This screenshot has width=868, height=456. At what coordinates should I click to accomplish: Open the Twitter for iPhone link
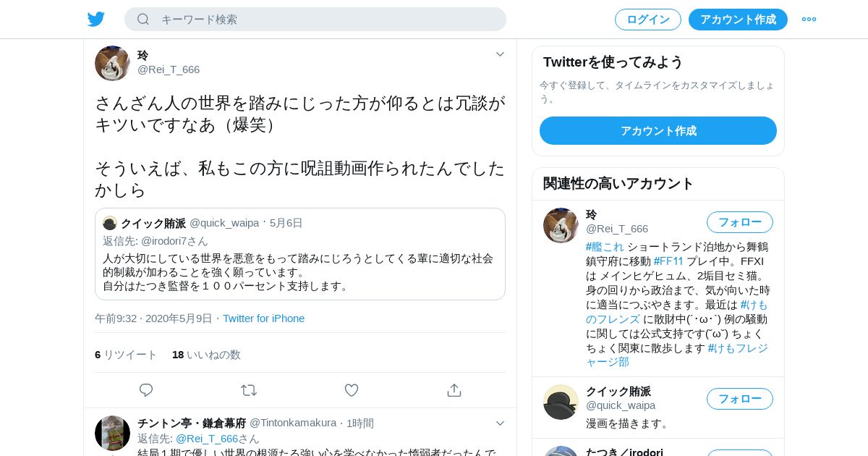pos(263,318)
